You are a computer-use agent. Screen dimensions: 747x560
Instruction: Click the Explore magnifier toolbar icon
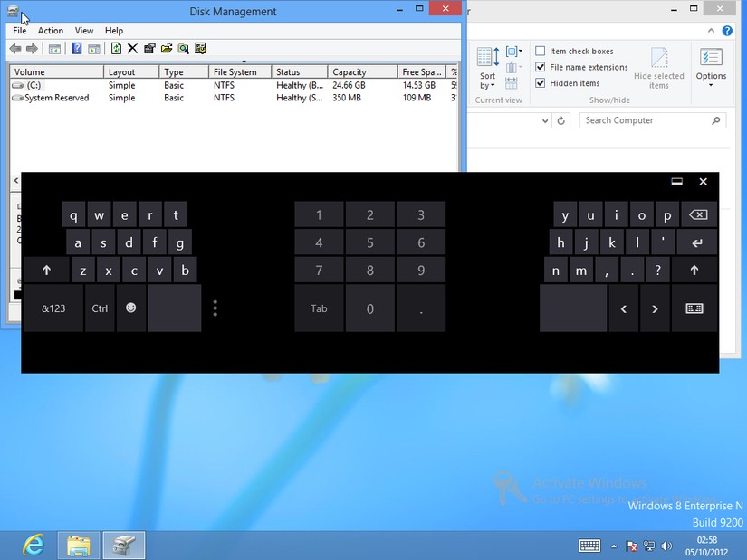[x=184, y=49]
